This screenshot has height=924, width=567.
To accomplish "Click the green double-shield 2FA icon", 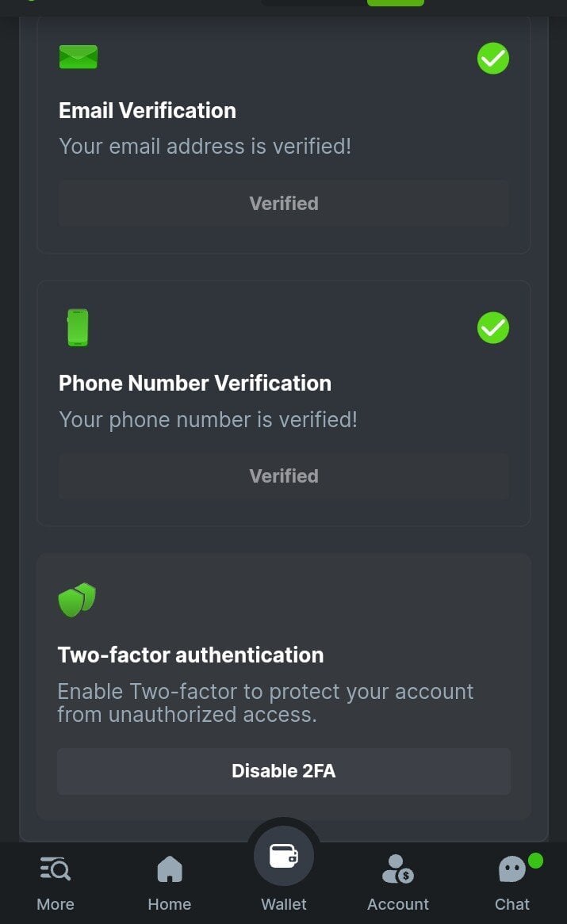I will (77, 600).
